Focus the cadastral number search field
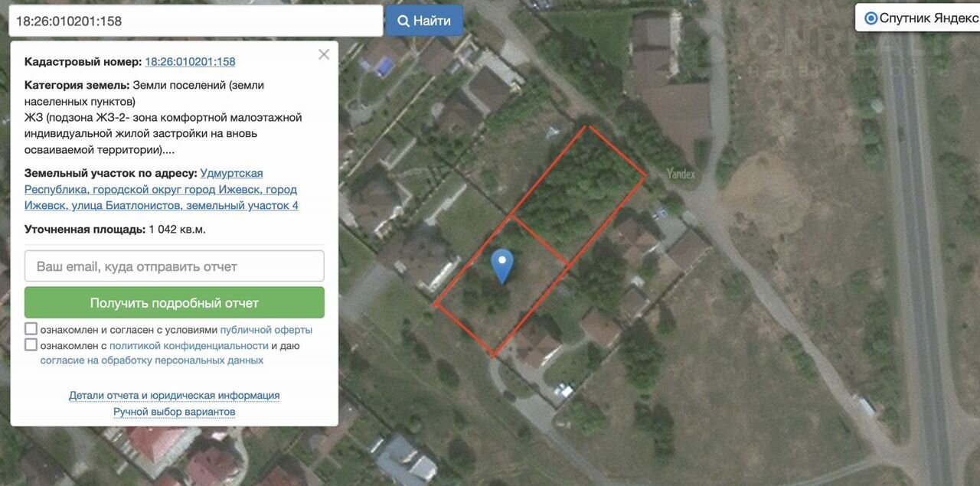Viewport: 980px width, 486px height. tap(196, 21)
